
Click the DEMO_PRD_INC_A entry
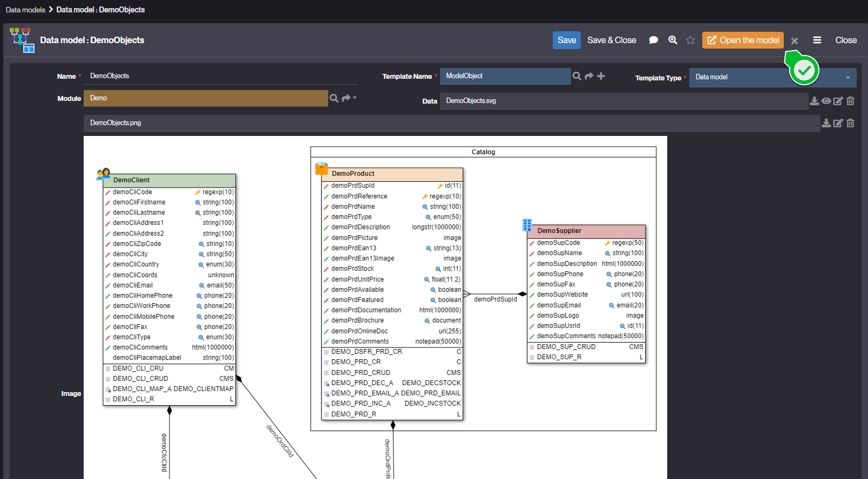point(392,403)
